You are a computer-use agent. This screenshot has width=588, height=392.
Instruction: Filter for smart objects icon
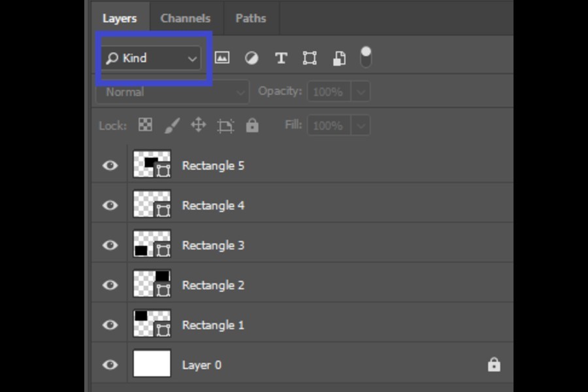[x=339, y=59]
